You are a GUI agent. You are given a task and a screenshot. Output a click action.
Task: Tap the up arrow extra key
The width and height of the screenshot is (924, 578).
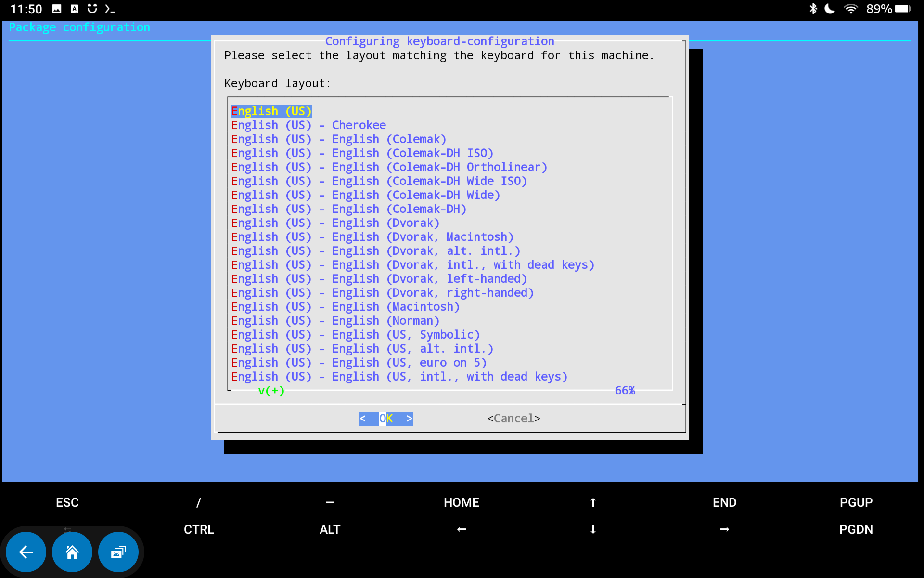[x=593, y=502]
